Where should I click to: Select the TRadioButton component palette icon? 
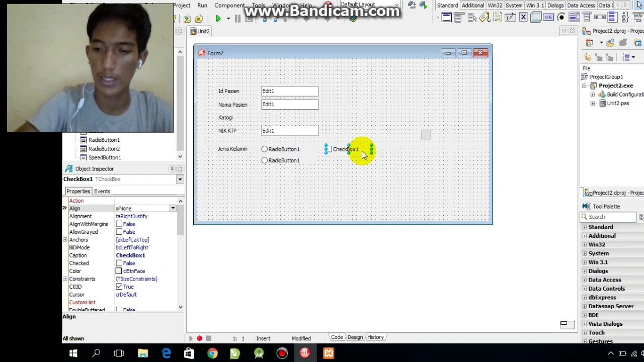pos(561,18)
